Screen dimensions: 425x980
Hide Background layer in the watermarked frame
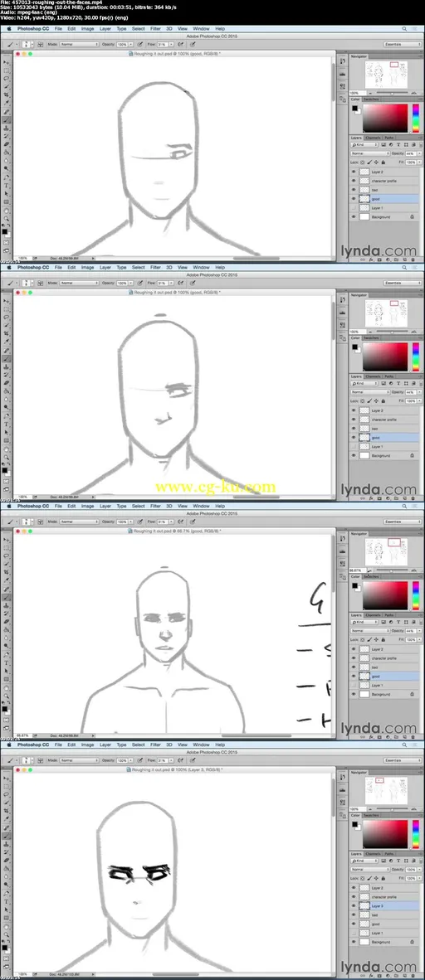354,456
